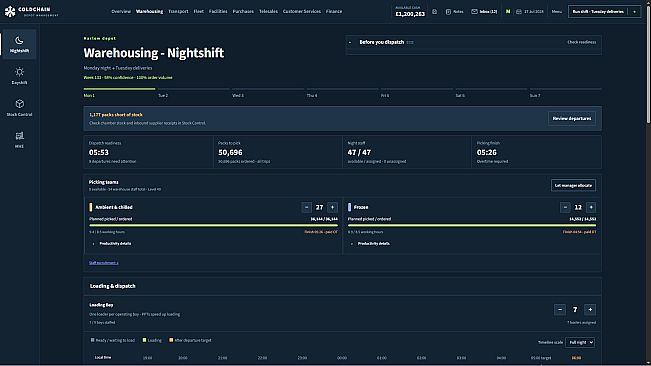Click the green N indicator
The height and width of the screenshot is (366, 651).
point(508,12)
